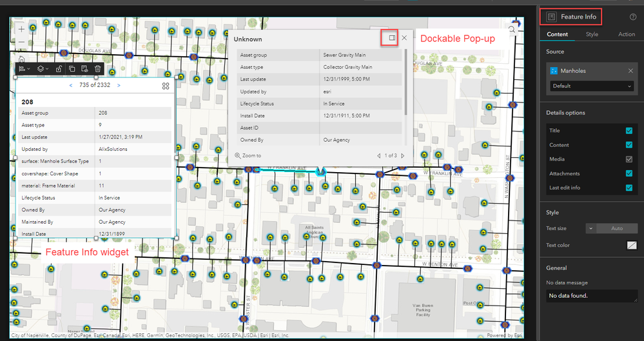Open help for Feature Info settings

[x=633, y=17]
